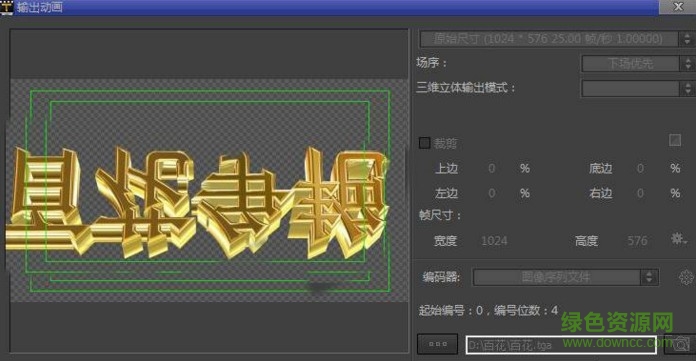The image size is (696, 361).
Task: Click the 三维立体输出模式： label
Action: [x=466, y=87]
